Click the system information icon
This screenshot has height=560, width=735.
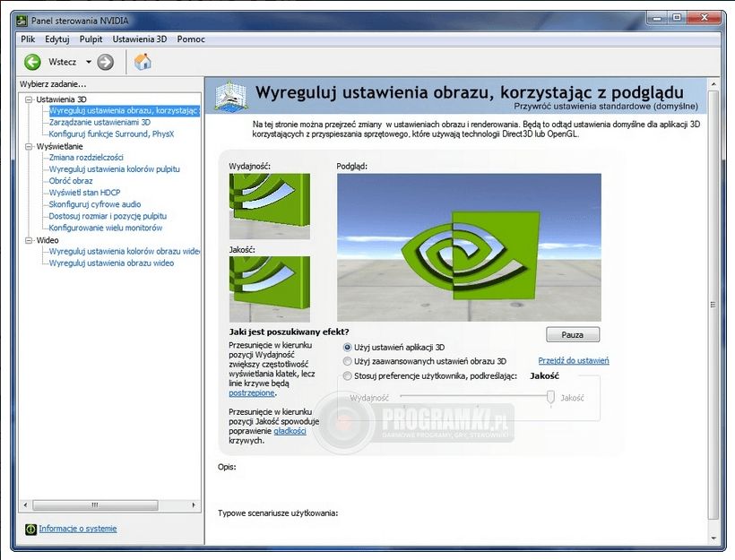pyautogui.click(x=30, y=529)
